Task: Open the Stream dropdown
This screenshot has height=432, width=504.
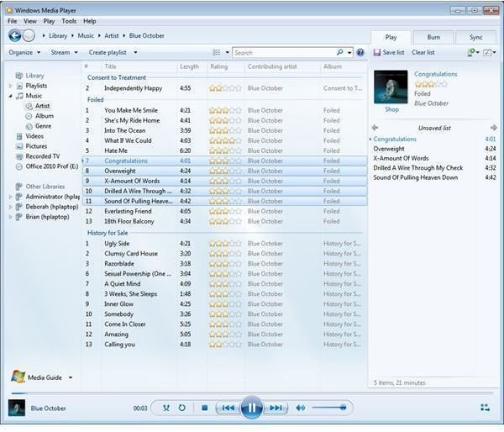Action: tap(65, 52)
